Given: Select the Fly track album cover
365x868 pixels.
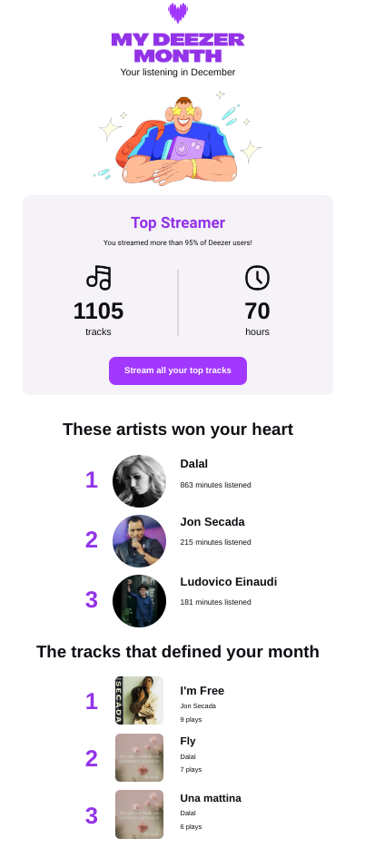Looking at the screenshot, I should (x=140, y=757).
